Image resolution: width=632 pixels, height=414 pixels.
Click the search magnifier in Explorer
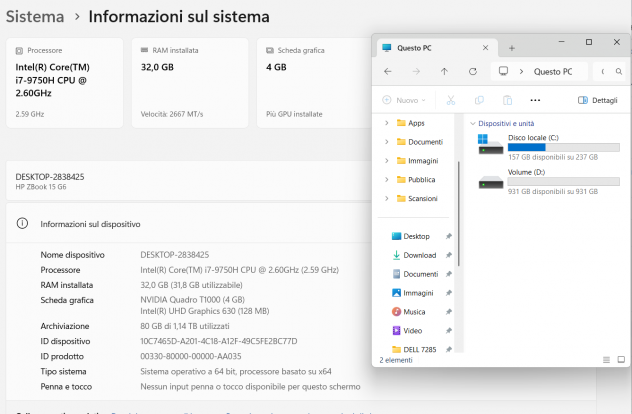[x=619, y=71]
